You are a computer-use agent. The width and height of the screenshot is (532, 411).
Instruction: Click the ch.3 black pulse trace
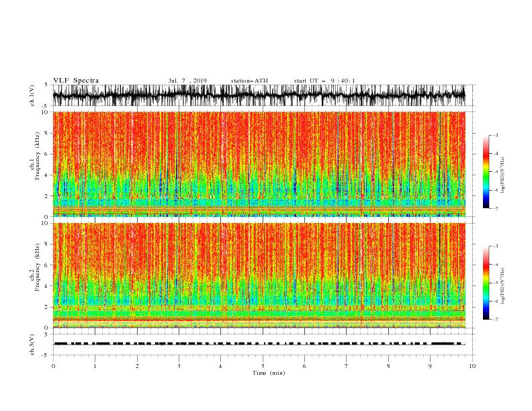point(259,344)
